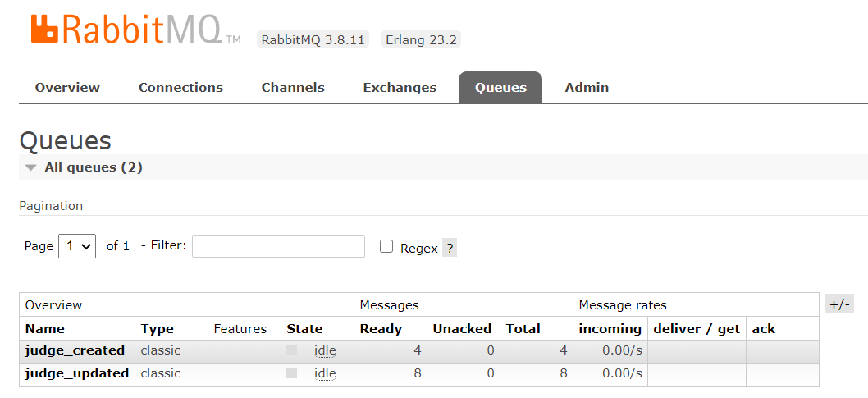Viewport: 868px width, 398px height.
Task: Sort by the incoming rate header
Action: (610, 329)
